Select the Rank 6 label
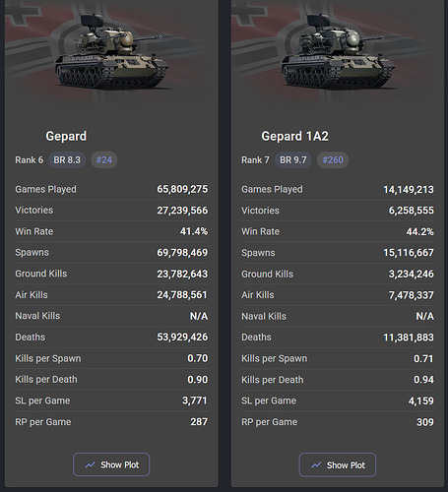 (29, 160)
